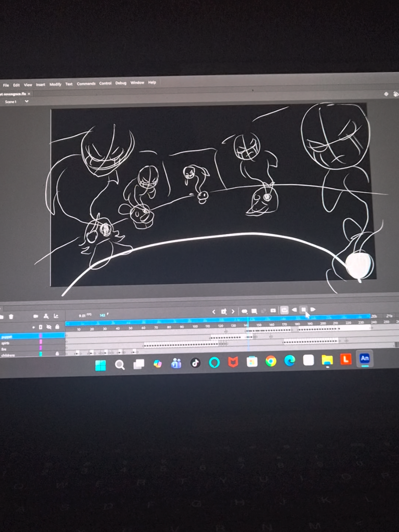The height and width of the screenshot is (532, 399).
Task: Open Google Chrome from the taskbar
Action: pos(271,362)
